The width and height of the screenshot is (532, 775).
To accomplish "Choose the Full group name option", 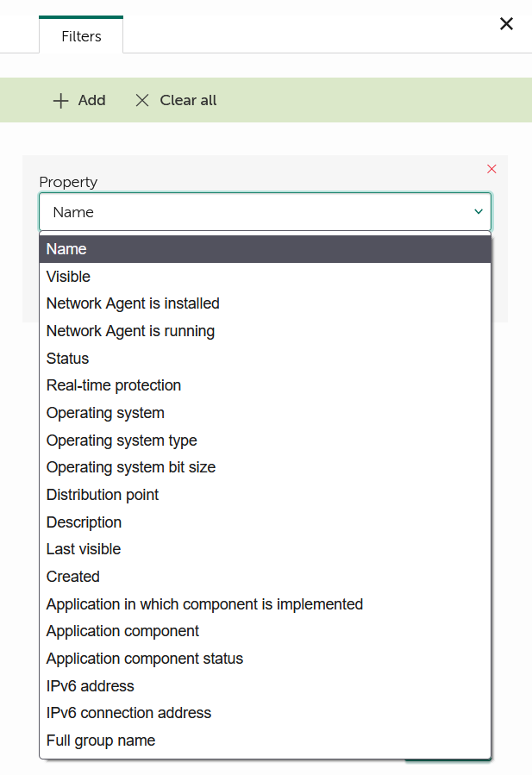I will [101, 741].
